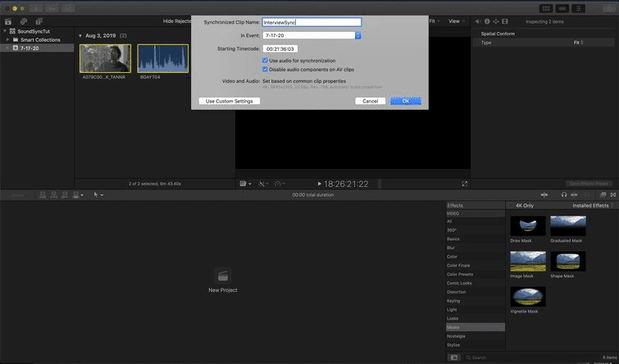Show the Effects browser icon
The image size is (619, 364).
click(603, 194)
